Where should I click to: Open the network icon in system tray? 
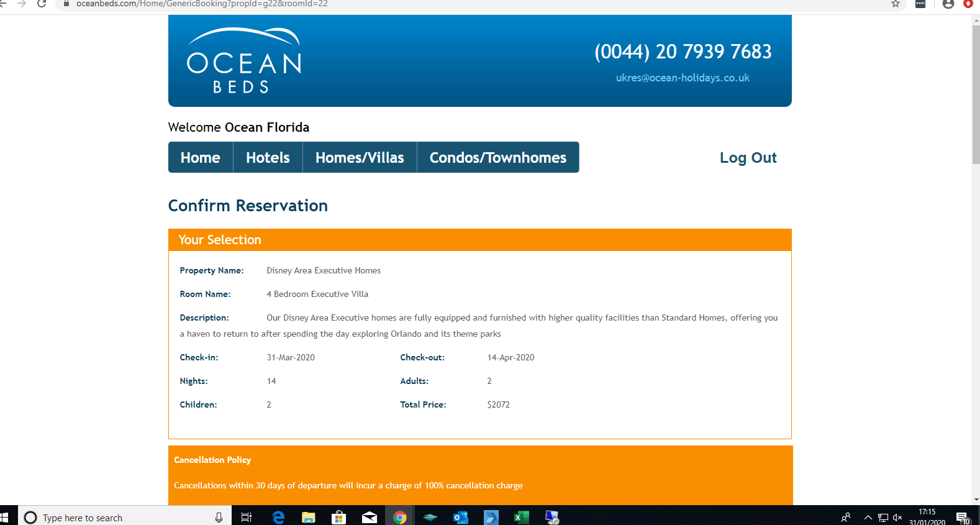[883, 518]
